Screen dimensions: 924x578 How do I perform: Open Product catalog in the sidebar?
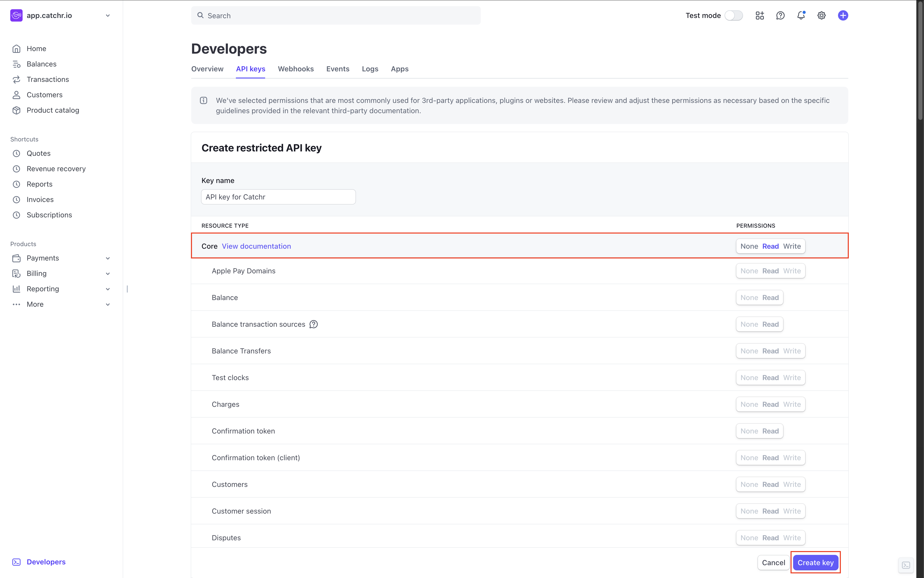(x=53, y=110)
